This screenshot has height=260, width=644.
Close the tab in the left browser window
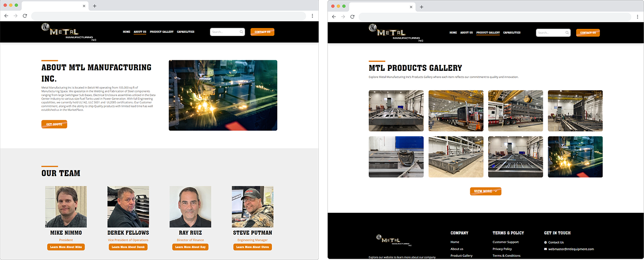tap(84, 6)
